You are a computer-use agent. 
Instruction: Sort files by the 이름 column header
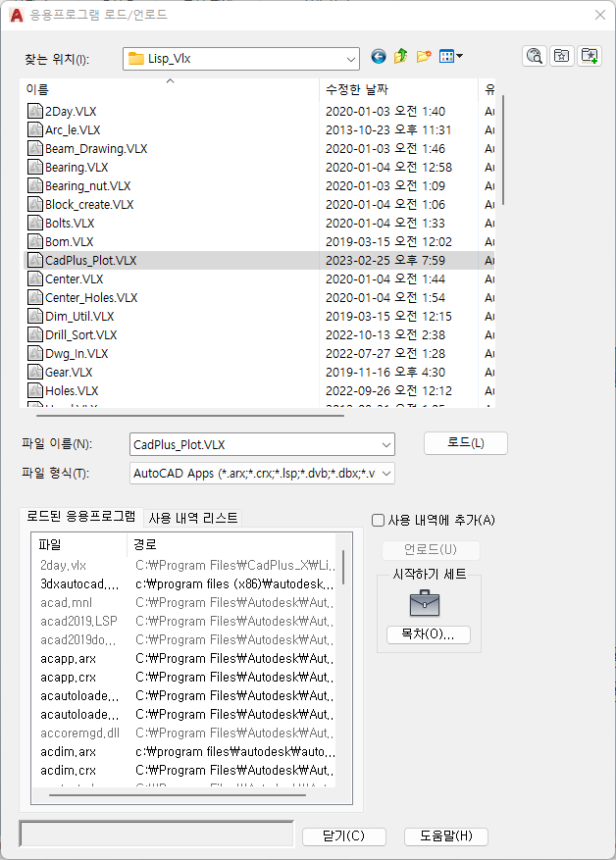pos(170,89)
